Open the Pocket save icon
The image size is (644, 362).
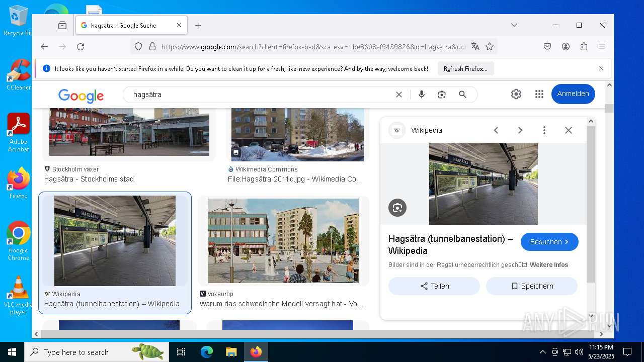pyautogui.click(x=547, y=46)
